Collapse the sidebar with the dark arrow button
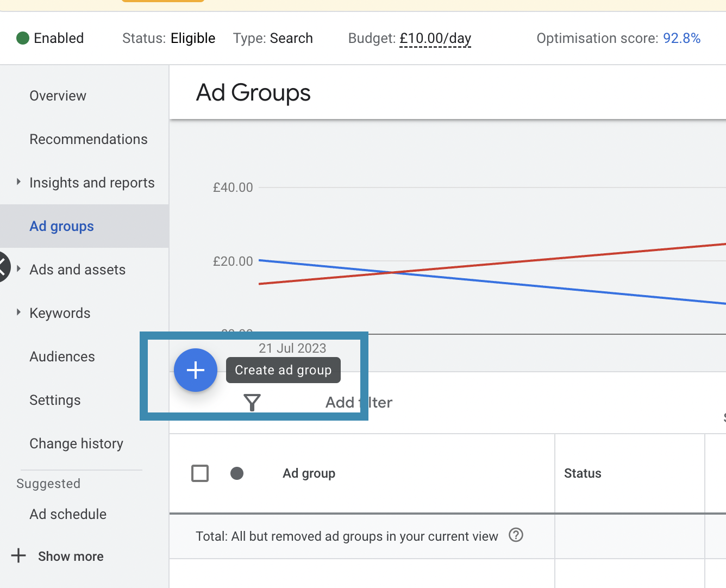Viewport: 726px width, 588px height. tap(3, 267)
